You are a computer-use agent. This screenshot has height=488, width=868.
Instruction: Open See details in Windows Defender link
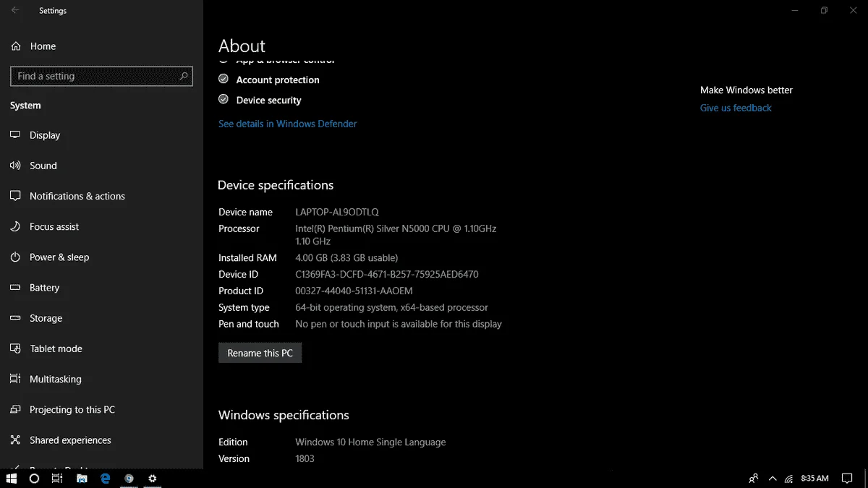point(288,124)
